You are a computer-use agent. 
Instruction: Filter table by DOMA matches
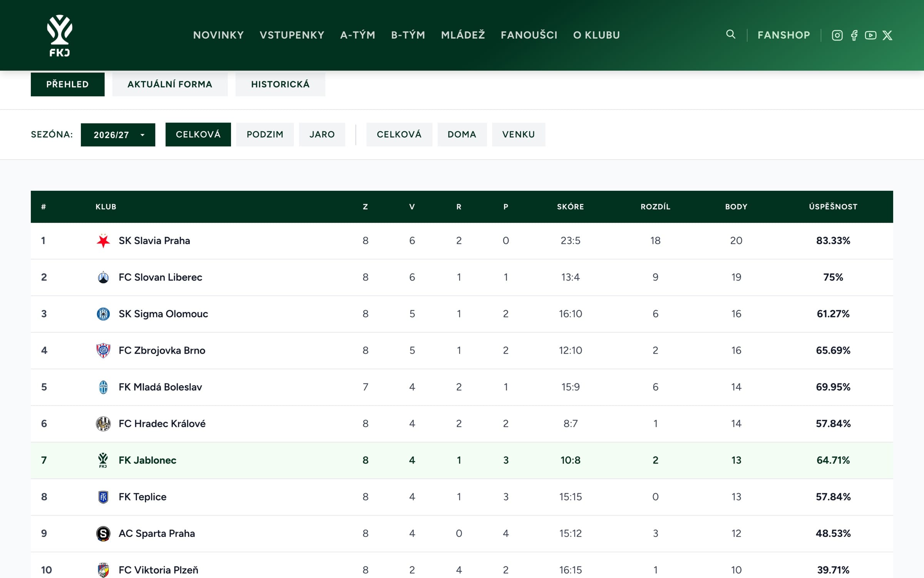[462, 134]
